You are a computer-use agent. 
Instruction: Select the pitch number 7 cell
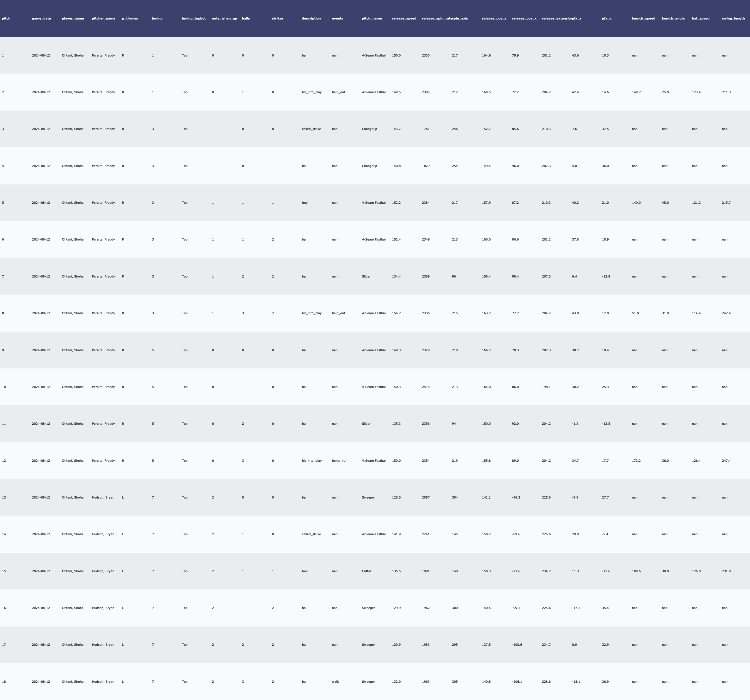pos(3,276)
